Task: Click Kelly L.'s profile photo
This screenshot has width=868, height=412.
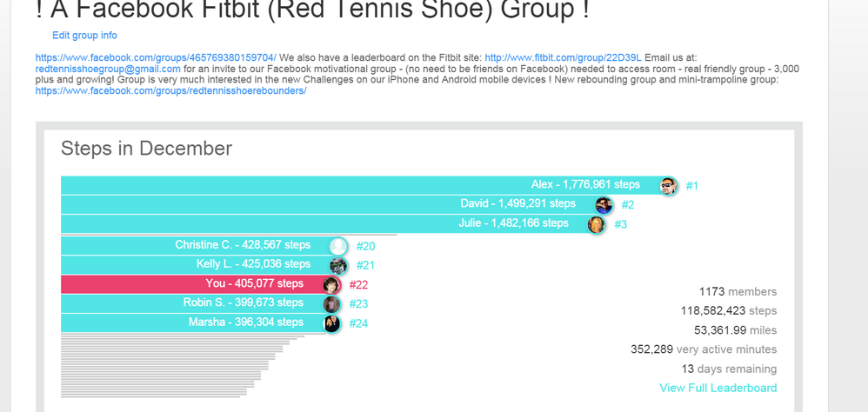Action: click(x=338, y=266)
